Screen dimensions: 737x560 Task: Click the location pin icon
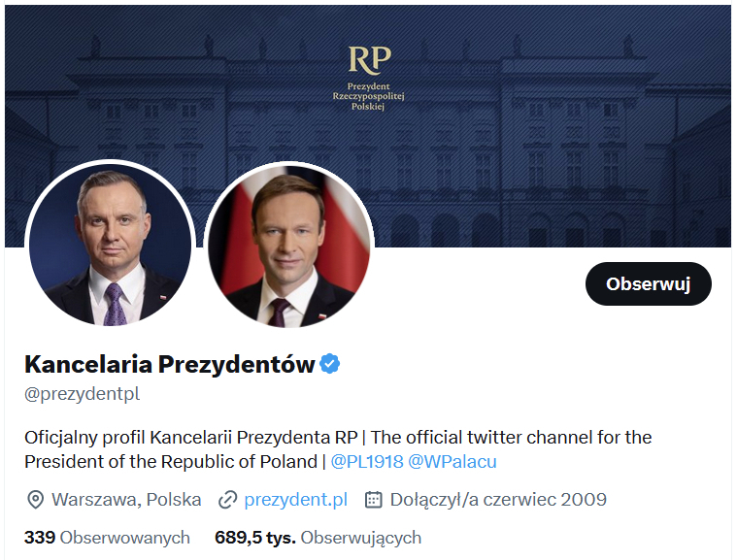[x=35, y=500]
